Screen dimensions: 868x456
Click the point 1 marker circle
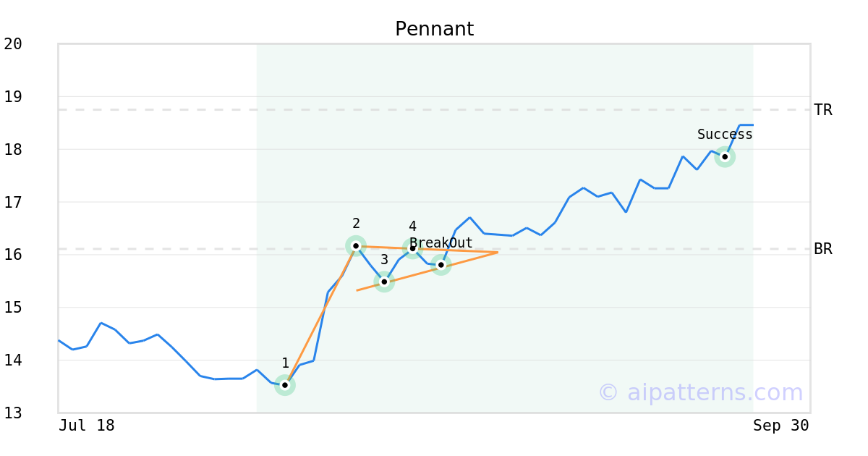285,385
